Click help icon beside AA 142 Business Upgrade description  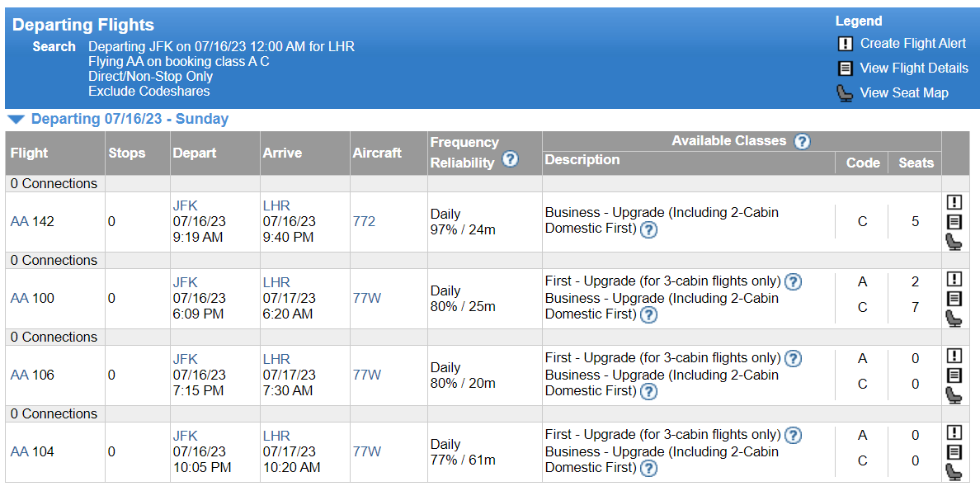pyautogui.click(x=648, y=230)
